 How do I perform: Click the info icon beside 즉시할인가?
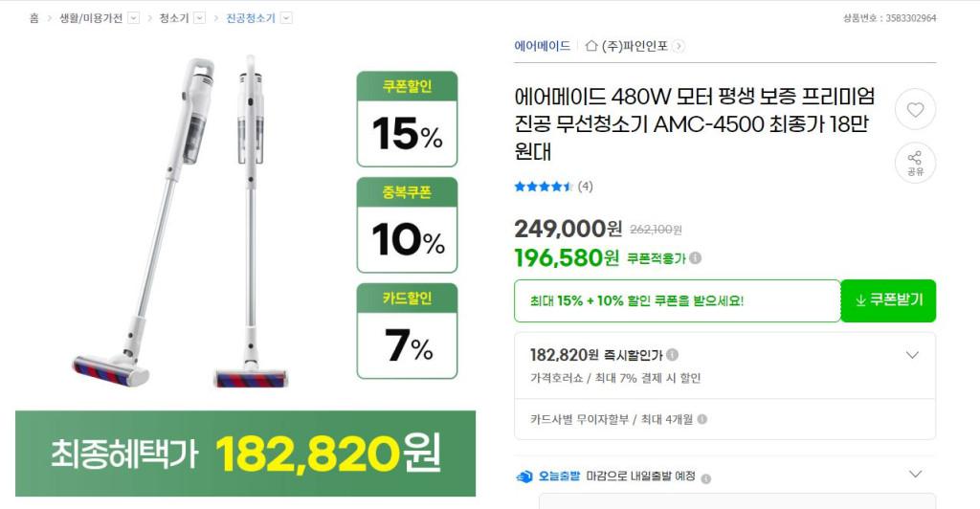(x=673, y=355)
